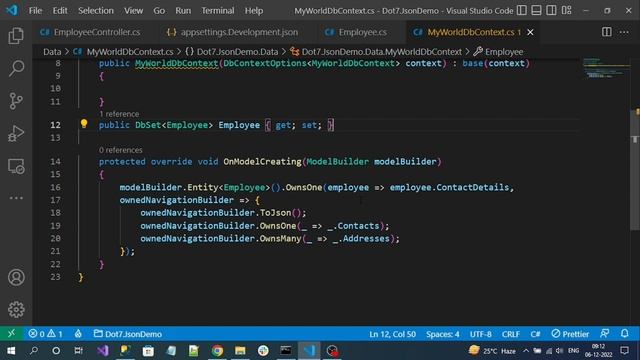Open the View menu

133,11
